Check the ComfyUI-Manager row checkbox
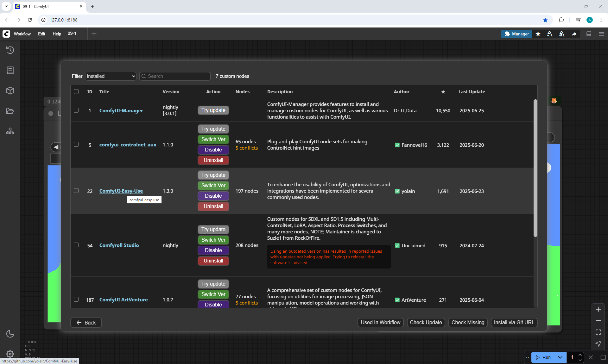 (x=76, y=110)
